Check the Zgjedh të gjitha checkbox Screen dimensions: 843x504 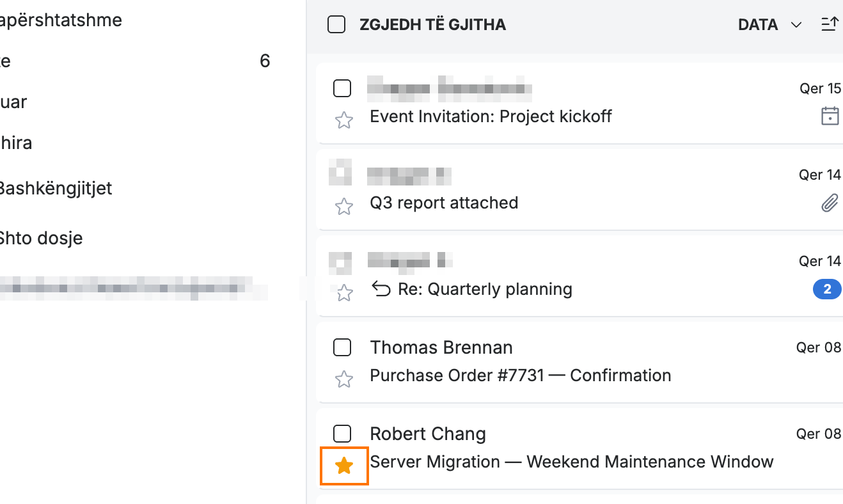[336, 25]
